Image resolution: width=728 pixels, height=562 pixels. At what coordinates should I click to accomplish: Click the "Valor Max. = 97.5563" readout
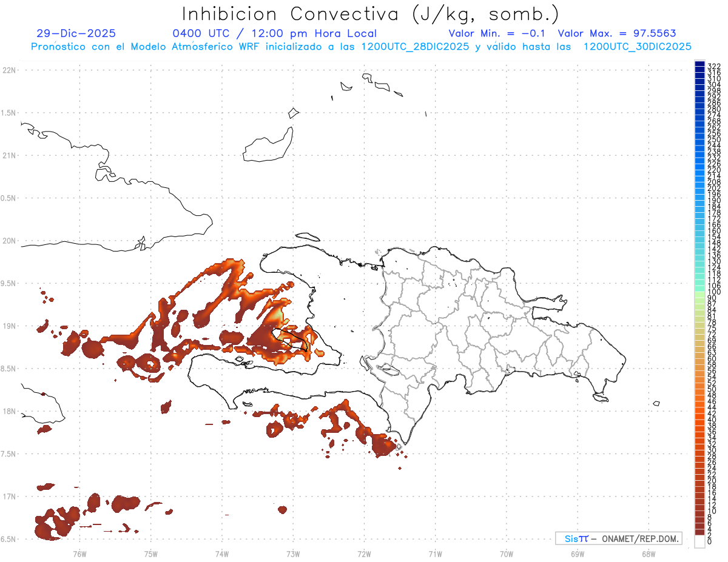click(x=617, y=34)
